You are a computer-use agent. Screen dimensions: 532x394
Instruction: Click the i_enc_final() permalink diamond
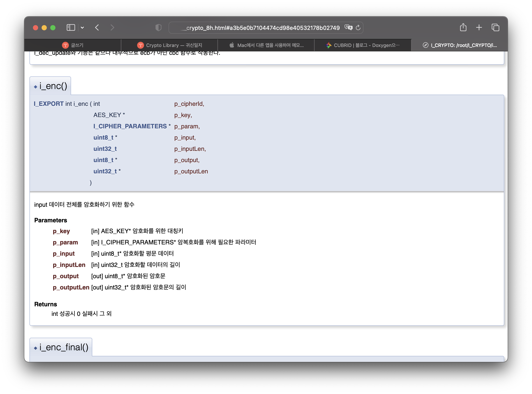[36, 348]
